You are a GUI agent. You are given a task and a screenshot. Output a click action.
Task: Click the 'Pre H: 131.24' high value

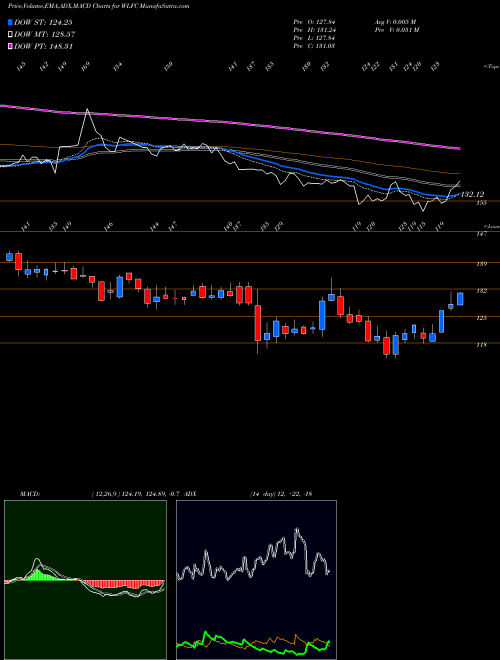314,30
